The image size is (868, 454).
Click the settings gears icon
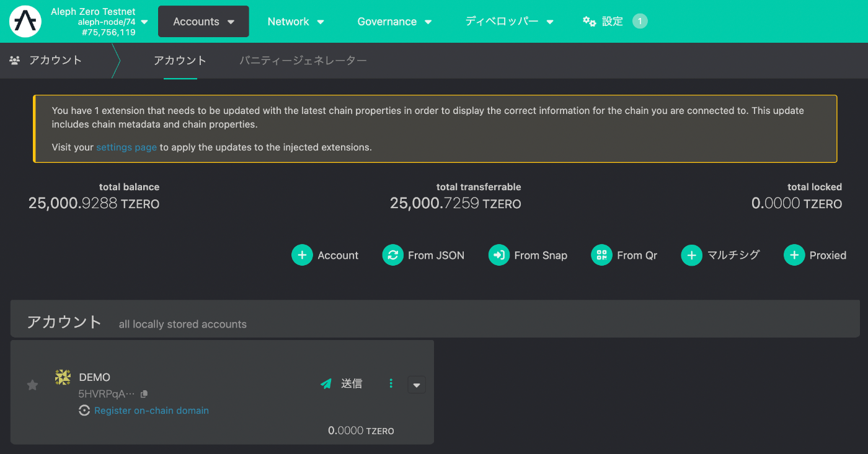pos(590,22)
